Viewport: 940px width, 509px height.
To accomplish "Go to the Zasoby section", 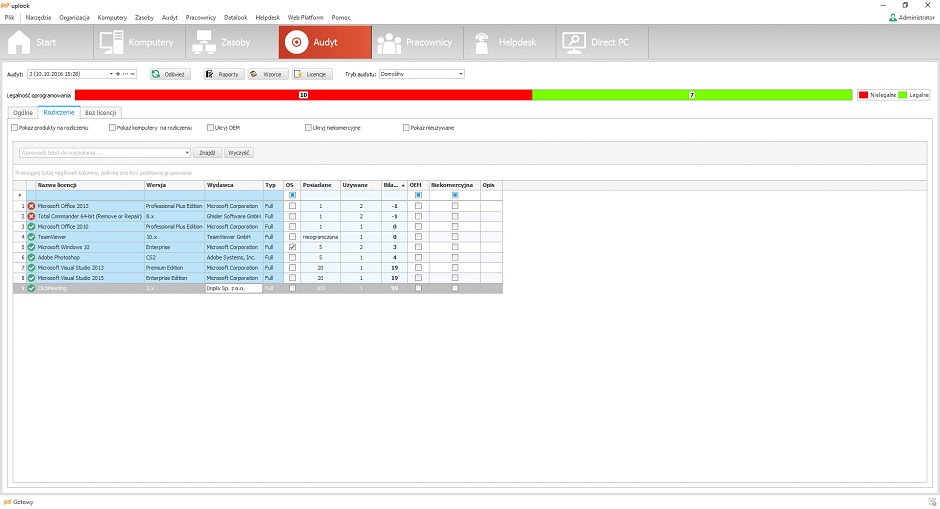I will point(232,42).
